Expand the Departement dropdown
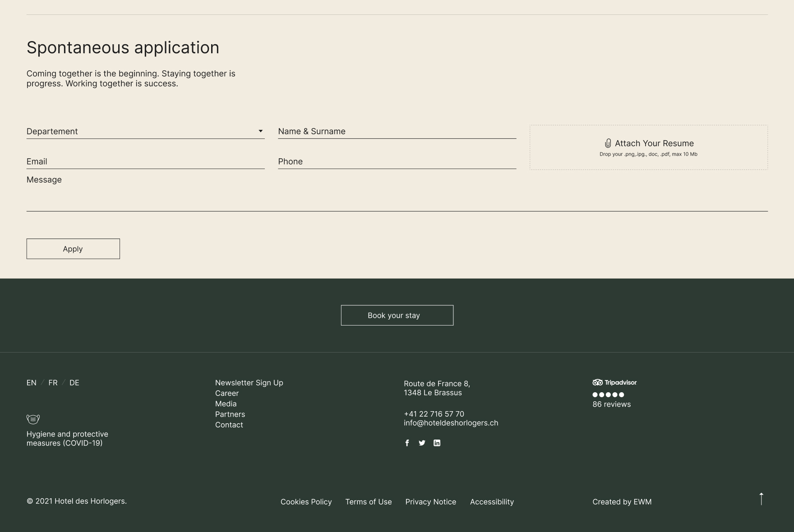794x532 pixels. click(145, 131)
